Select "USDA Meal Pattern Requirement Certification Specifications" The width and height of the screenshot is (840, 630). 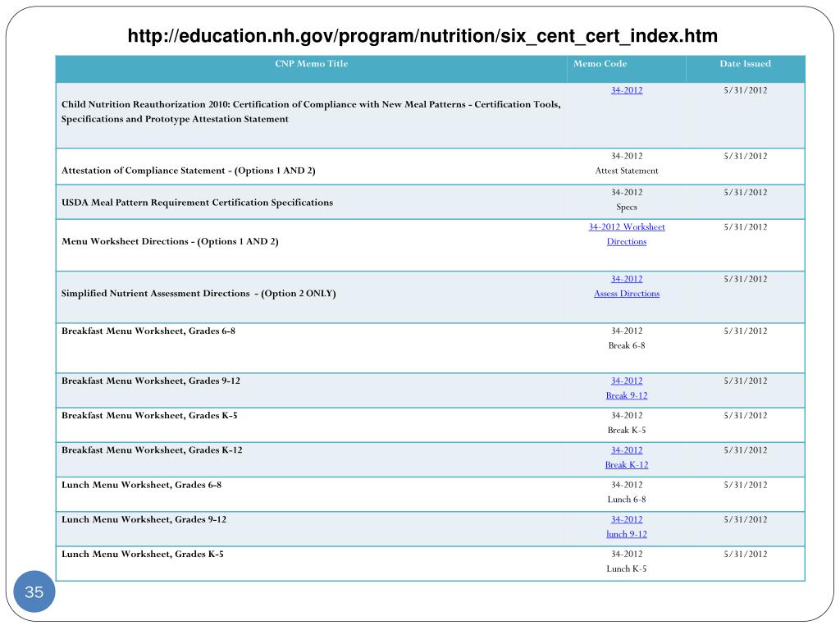coord(197,203)
